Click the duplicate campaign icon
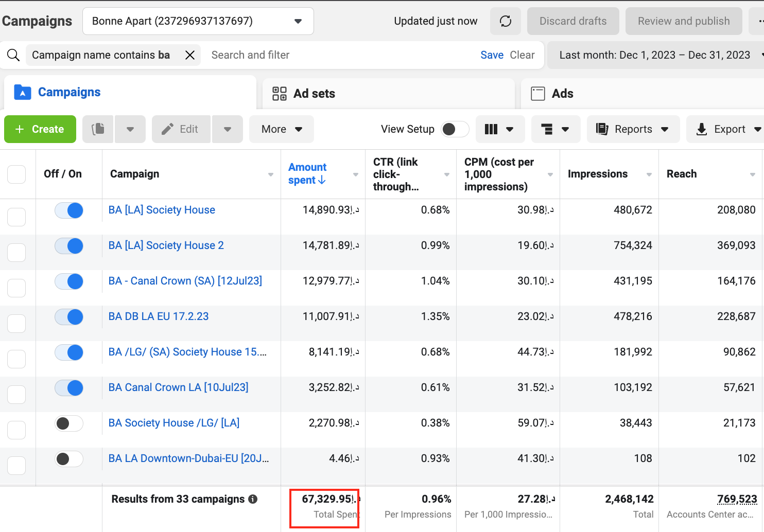Screen dimensions: 764x532 (x=98, y=129)
